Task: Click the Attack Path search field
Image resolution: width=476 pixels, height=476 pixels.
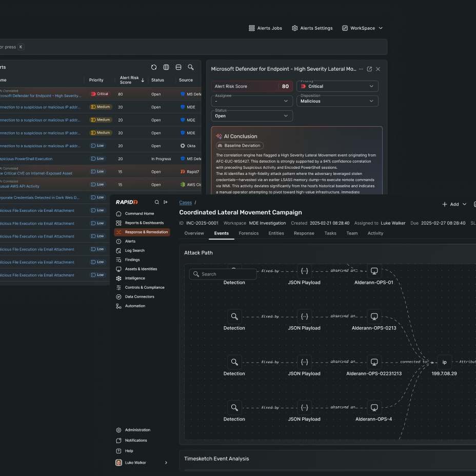Action: 223,274
